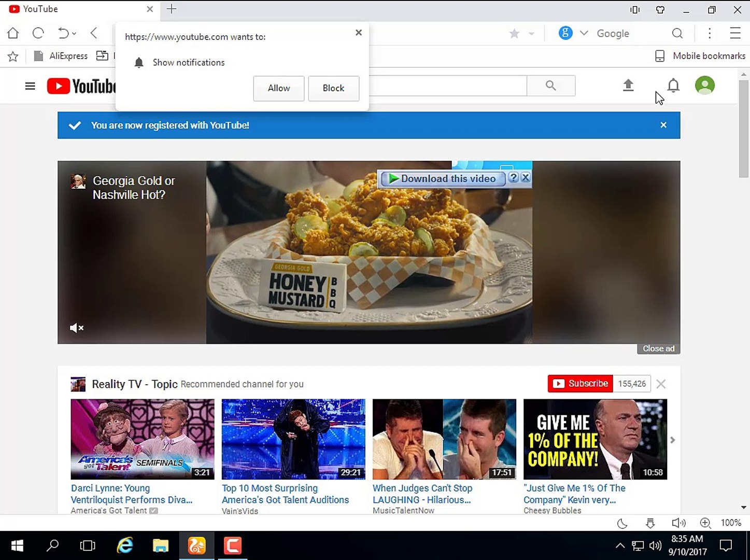Open 'Just Give Me 1% Of The Company' title

point(574,494)
